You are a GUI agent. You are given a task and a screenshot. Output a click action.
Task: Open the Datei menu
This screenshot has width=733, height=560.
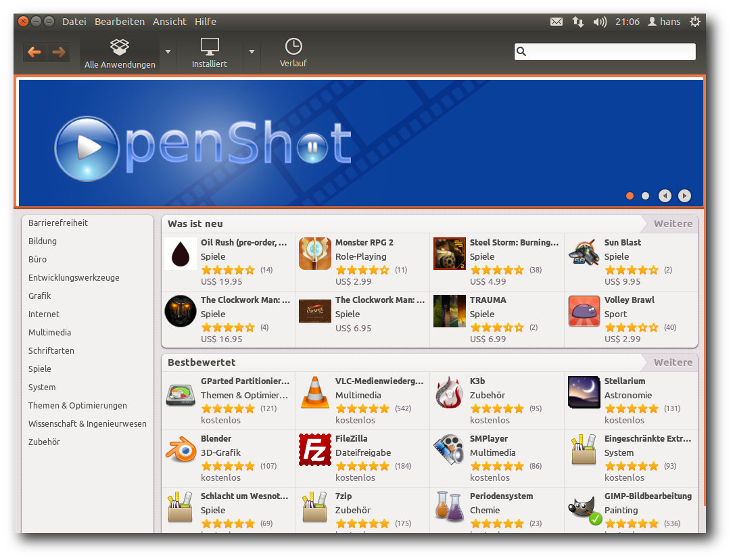tap(74, 22)
